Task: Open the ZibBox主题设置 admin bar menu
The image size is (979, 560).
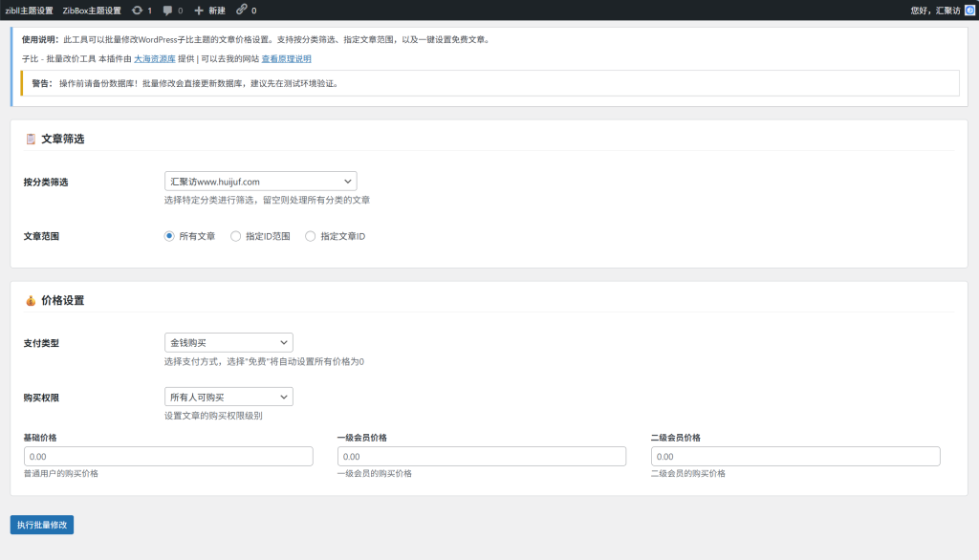Action: tap(92, 11)
